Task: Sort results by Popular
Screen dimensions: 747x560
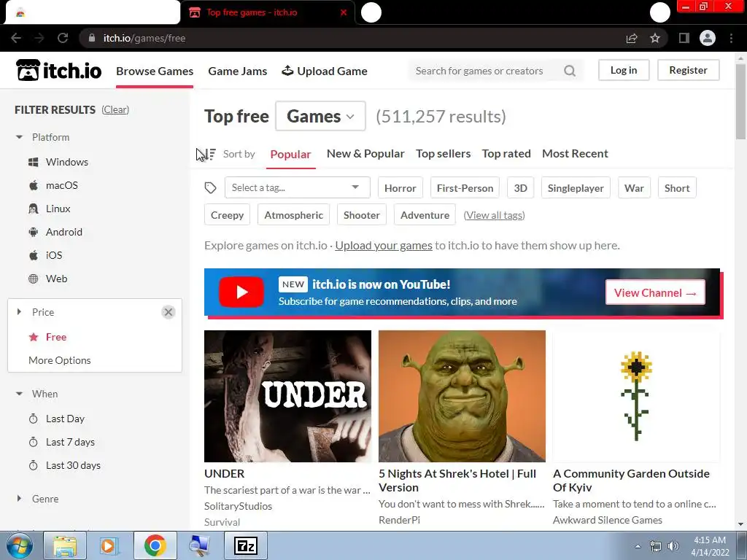Action: click(x=290, y=155)
